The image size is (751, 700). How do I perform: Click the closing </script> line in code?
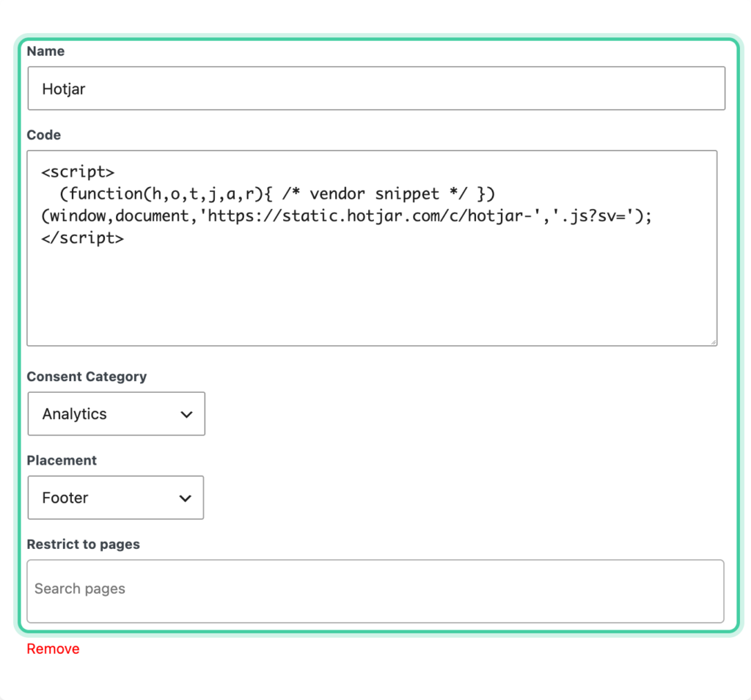pos(82,238)
